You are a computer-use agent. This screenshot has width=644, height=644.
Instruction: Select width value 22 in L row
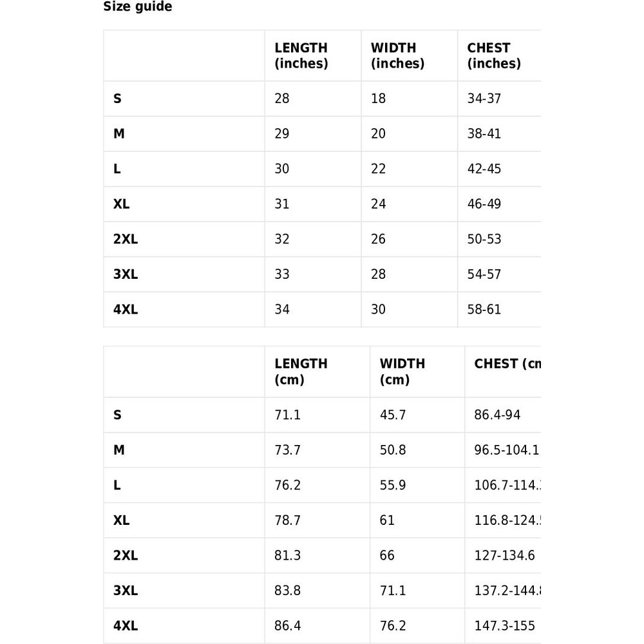click(378, 169)
